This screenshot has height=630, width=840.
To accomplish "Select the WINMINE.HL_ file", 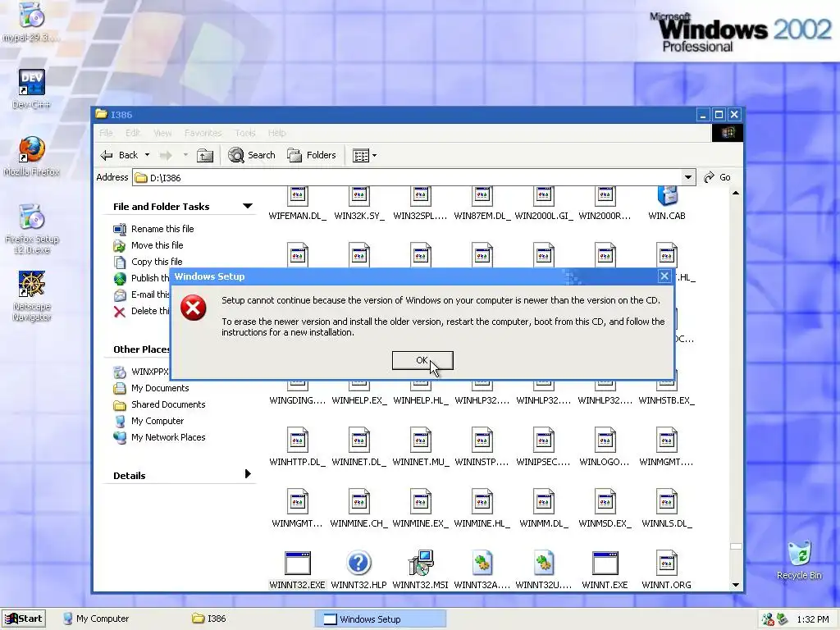I will coord(482,509).
